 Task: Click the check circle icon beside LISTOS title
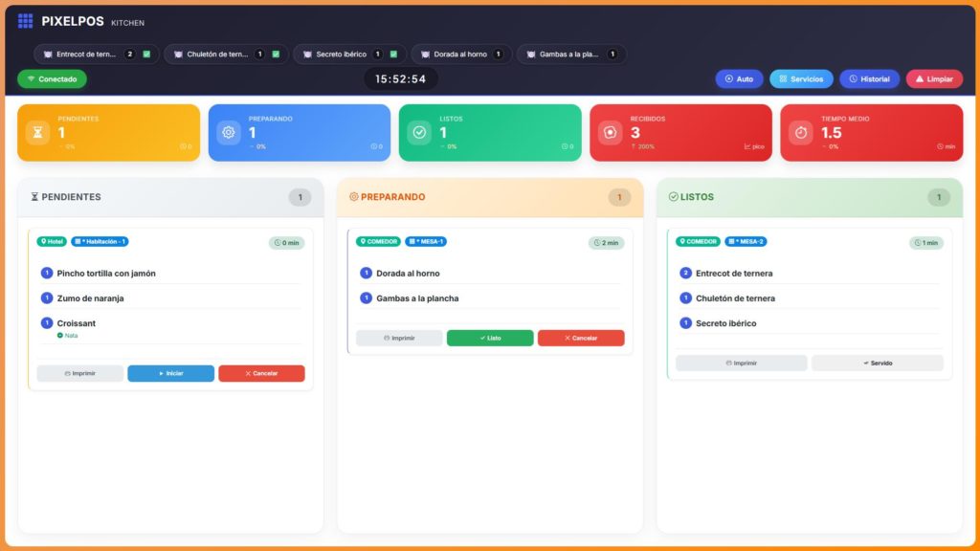(x=673, y=197)
